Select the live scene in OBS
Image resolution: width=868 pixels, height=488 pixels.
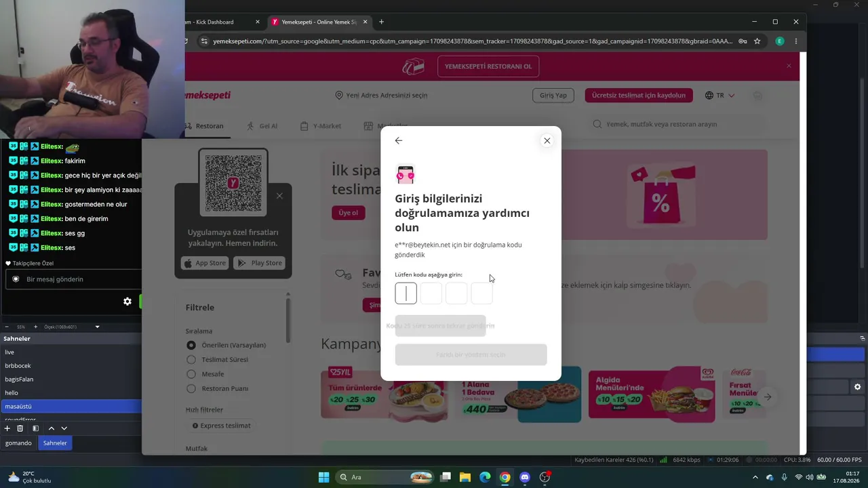(x=71, y=352)
